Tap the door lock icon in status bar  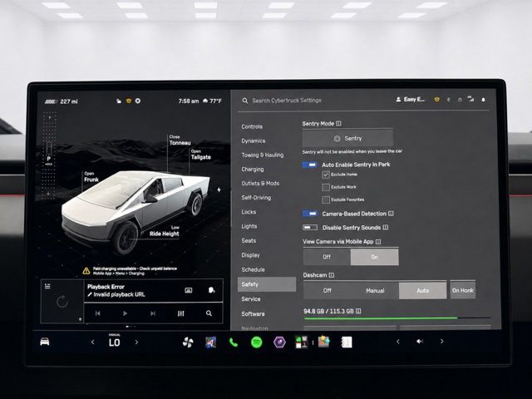(119, 101)
